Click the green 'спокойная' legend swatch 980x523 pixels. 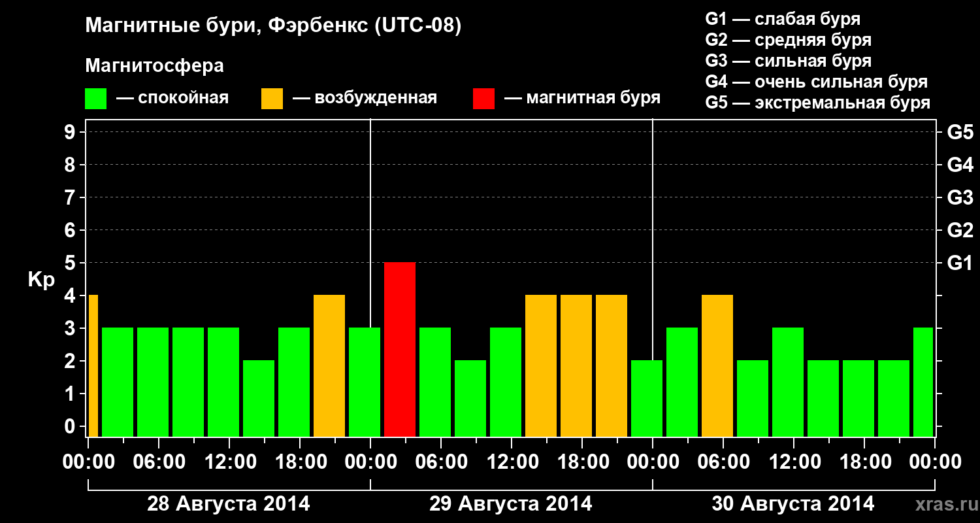tap(96, 99)
